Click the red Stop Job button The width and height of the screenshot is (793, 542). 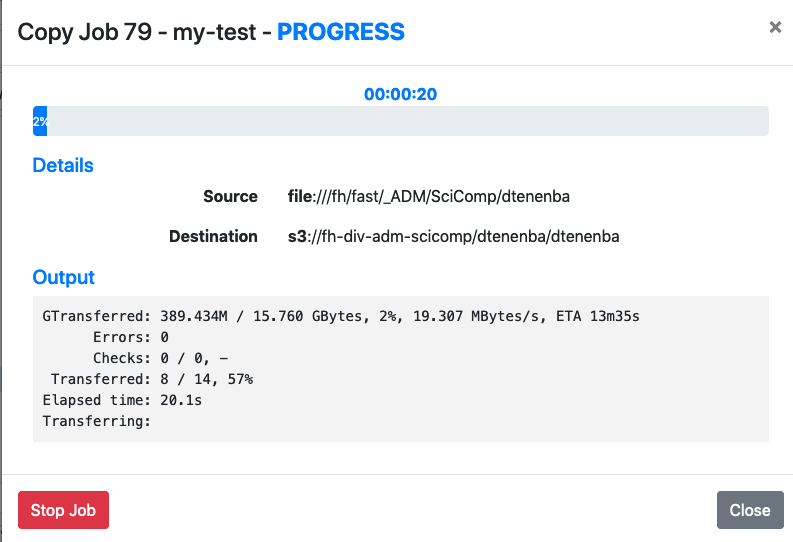coord(63,510)
